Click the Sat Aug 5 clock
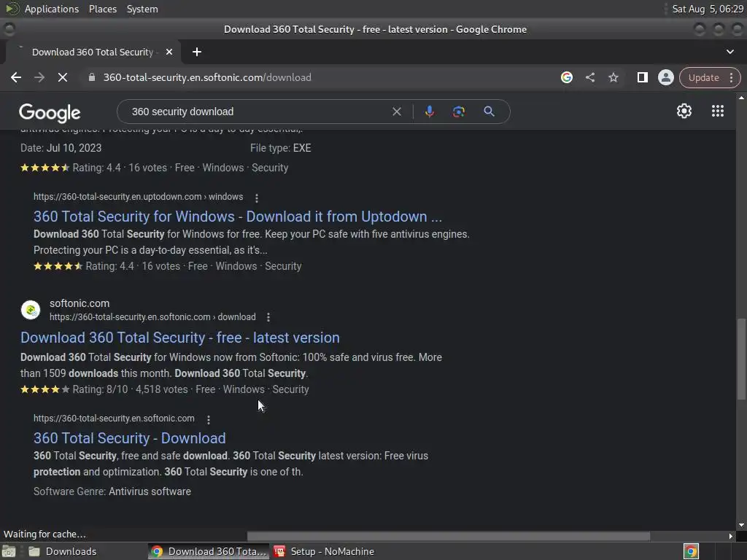This screenshot has height=560, width=747. [x=708, y=9]
